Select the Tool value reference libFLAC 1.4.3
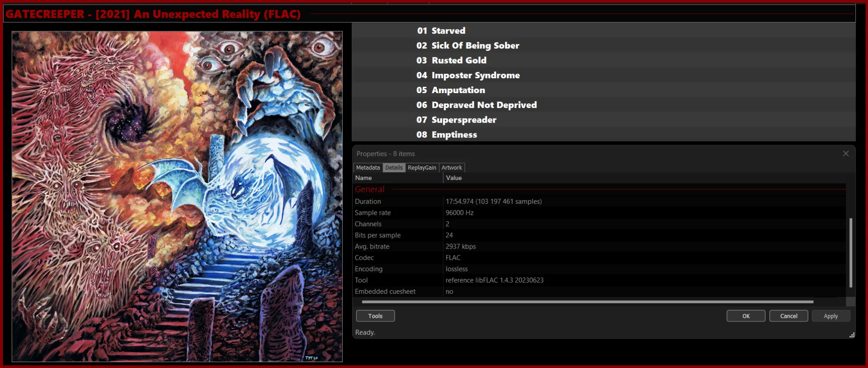The image size is (868, 368). pyautogui.click(x=495, y=280)
